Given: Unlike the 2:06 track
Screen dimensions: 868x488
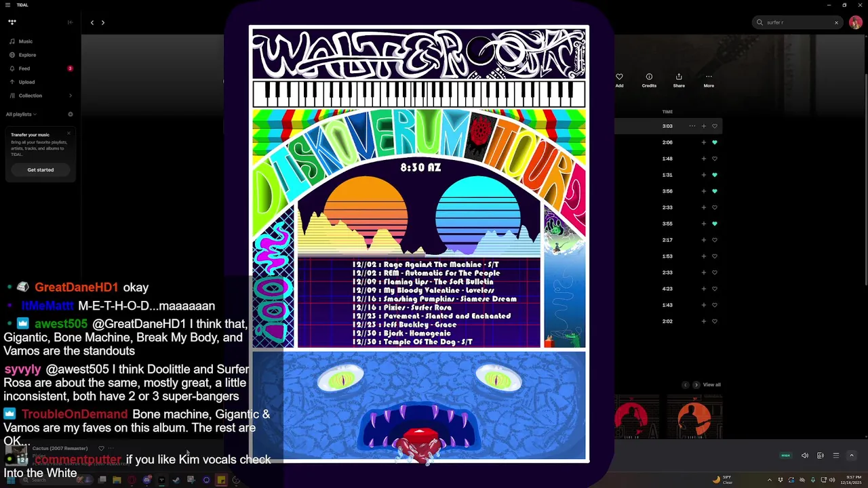Looking at the screenshot, I should [x=714, y=142].
